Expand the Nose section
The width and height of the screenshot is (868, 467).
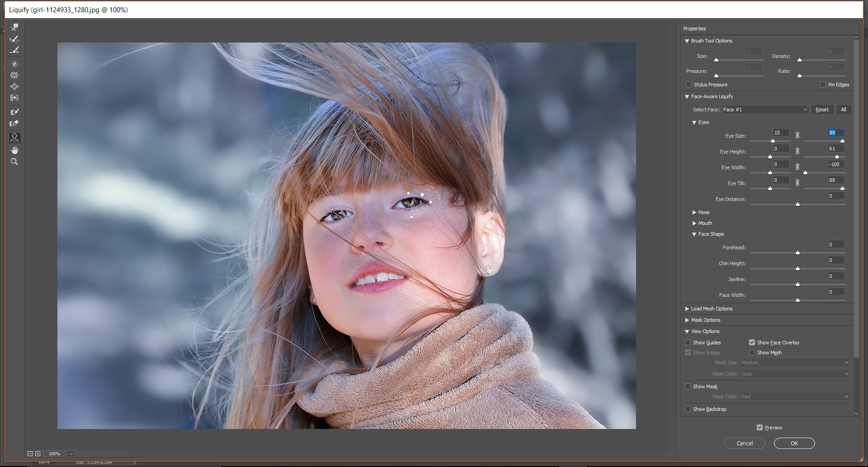[x=695, y=212]
